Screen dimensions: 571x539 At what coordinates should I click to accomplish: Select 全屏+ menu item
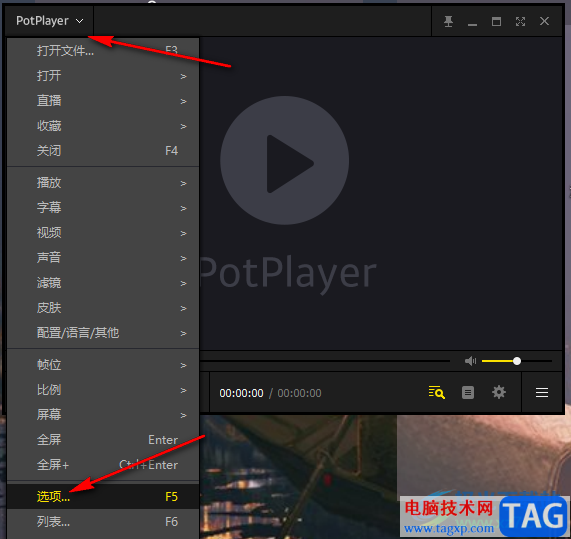tap(103, 465)
